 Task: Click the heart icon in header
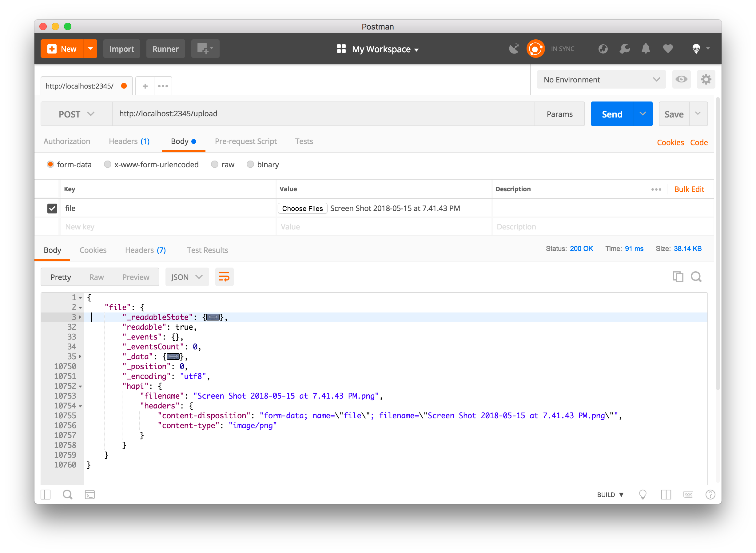pyautogui.click(x=668, y=49)
